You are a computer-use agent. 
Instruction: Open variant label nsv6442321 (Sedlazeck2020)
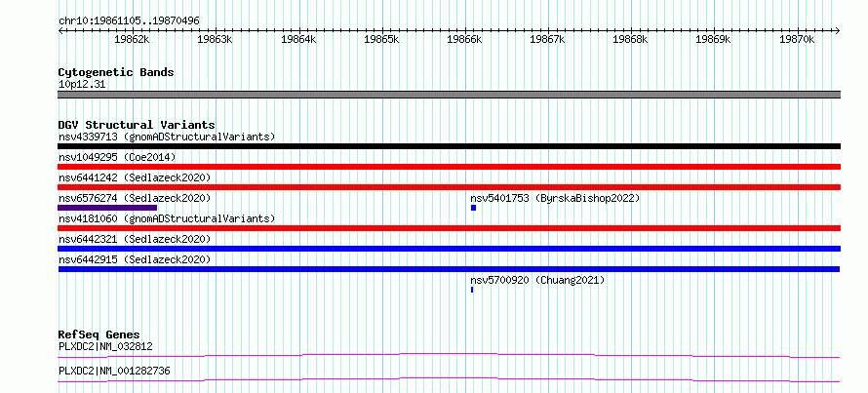pyautogui.click(x=135, y=239)
